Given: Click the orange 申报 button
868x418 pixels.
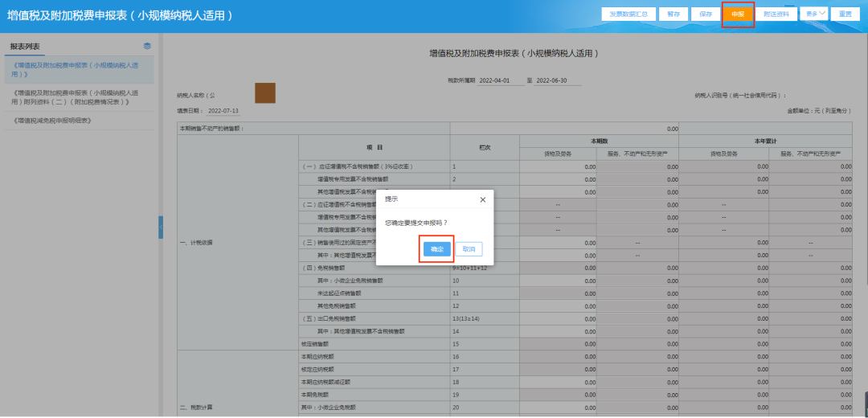Looking at the screenshot, I should coord(738,14).
